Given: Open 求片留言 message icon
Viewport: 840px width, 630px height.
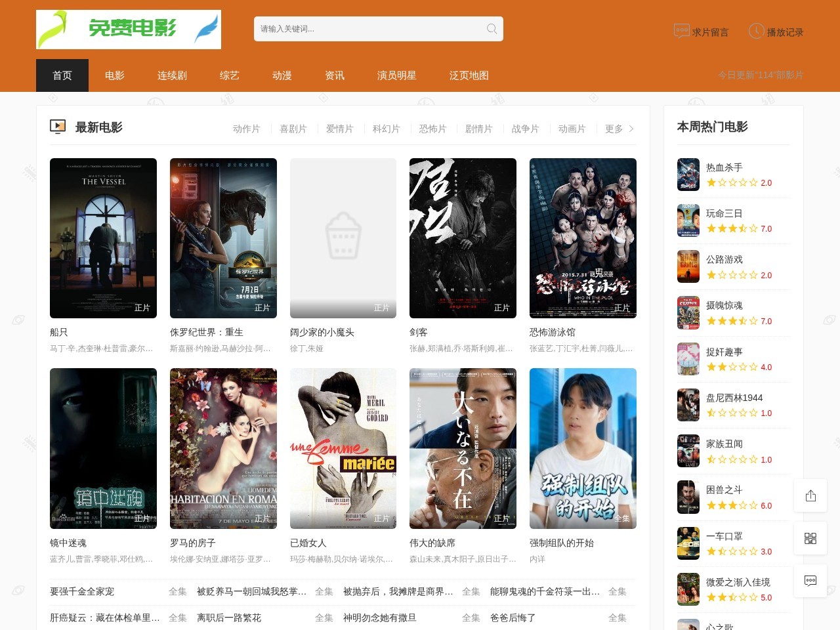Looking at the screenshot, I should [x=681, y=31].
